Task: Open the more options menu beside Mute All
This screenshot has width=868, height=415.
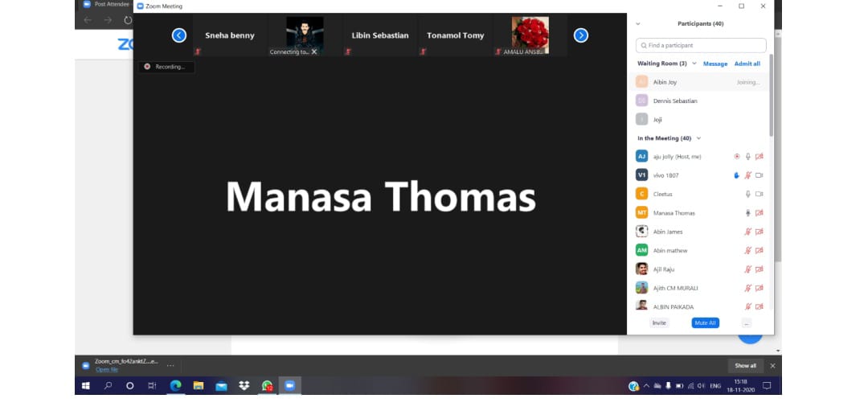Action: [746, 323]
